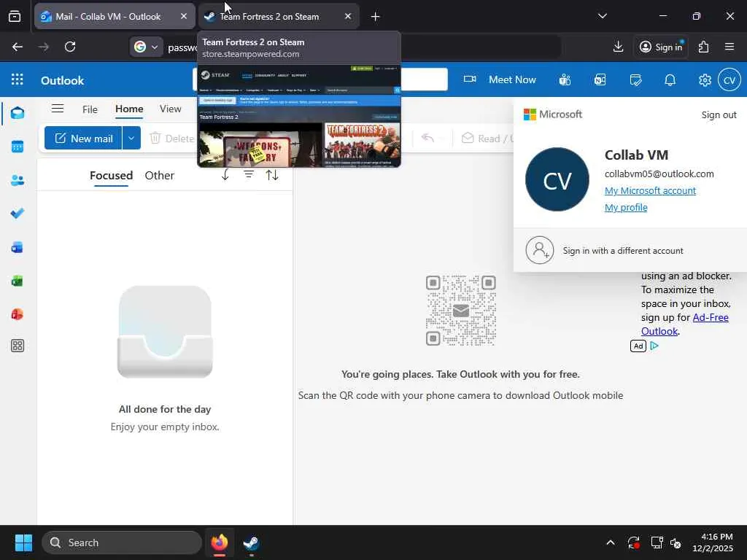Click the AdChoices triangle icon
Screen dimensions: 747x560
[x=654, y=346]
